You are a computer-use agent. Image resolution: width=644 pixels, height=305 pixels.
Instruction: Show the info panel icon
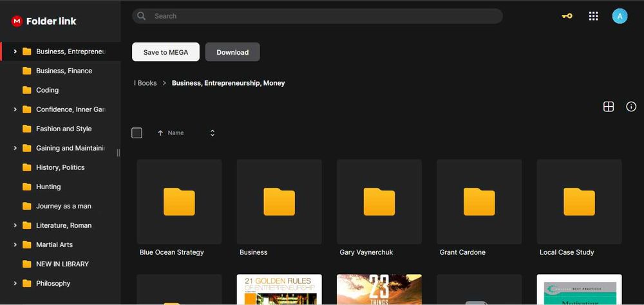coord(631,107)
